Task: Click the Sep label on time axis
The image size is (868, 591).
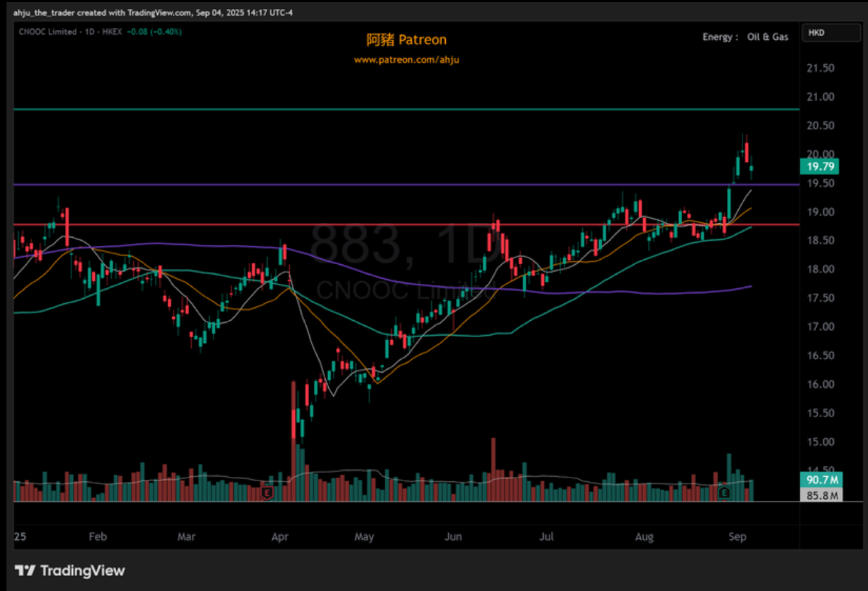Action: pos(737,537)
